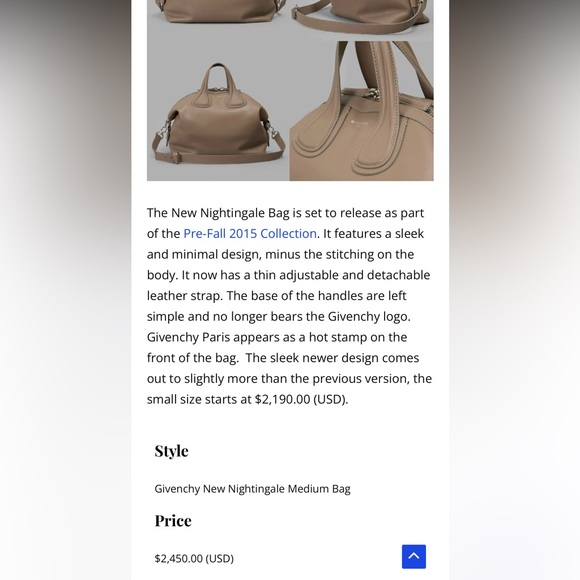Click the Price heading
This screenshot has height=580, width=580.
coord(173,520)
